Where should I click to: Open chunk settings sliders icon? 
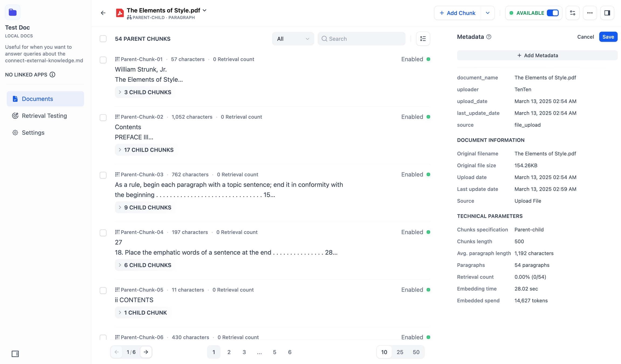tap(572, 13)
